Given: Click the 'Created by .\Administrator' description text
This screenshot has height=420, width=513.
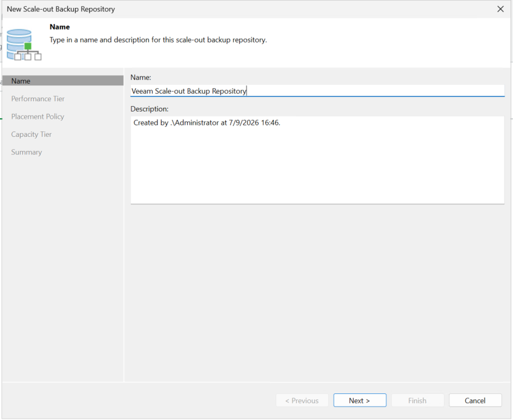Looking at the screenshot, I should point(207,123).
